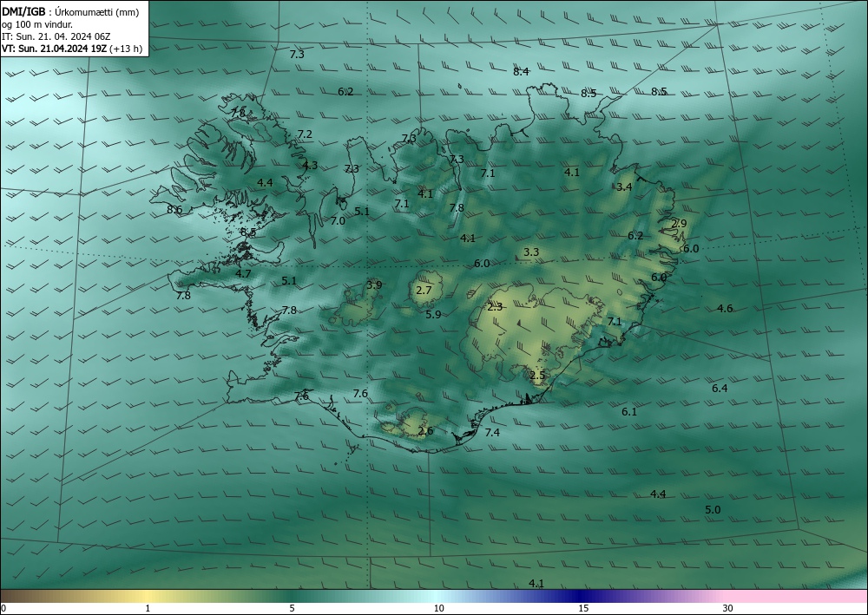
Task: Click the 8.6 value off the west coast
Action: [174, 210]
